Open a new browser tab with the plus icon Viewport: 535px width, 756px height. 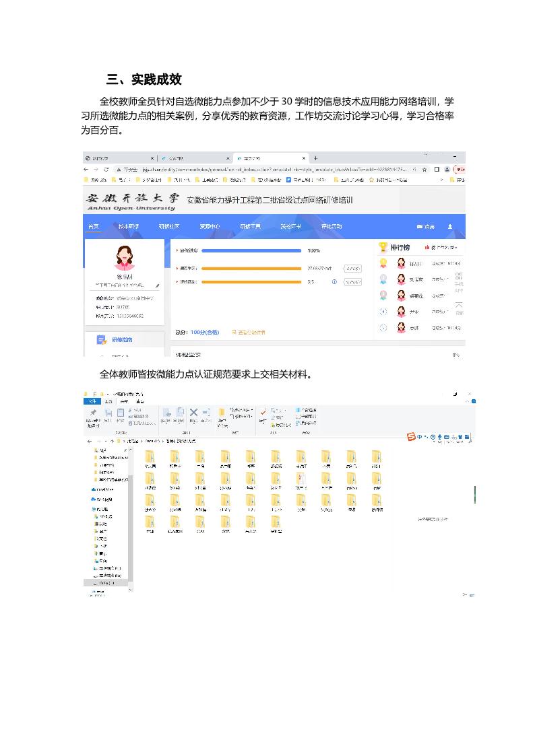coord(315,158)
